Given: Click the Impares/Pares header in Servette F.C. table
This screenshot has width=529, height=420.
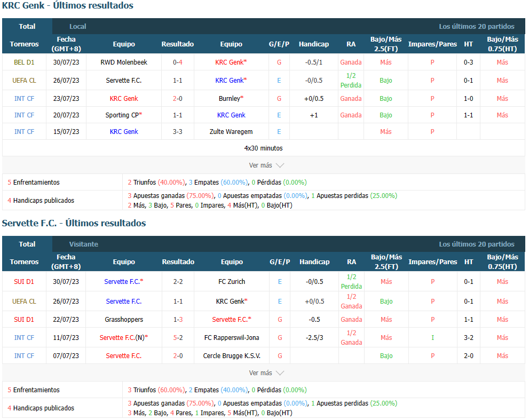Looking at the screenshot, I should pyautogui.click(x=433, y=261).
